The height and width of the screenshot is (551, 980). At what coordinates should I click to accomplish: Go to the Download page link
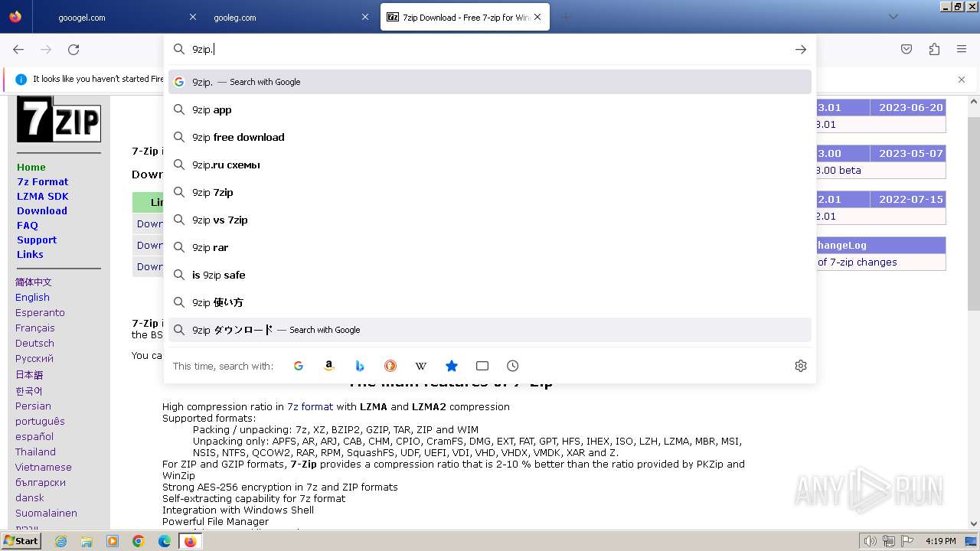(42, 210)
